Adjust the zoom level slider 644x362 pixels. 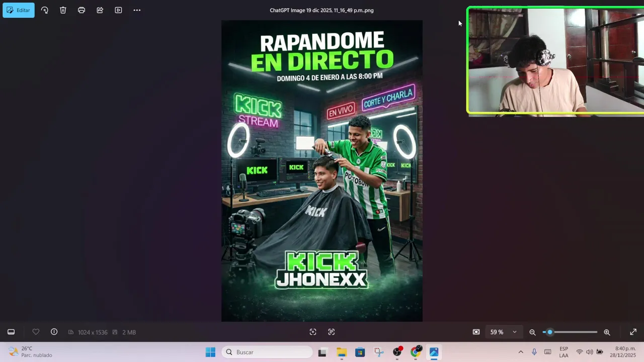pyautogui.click(x=570, y=332)
